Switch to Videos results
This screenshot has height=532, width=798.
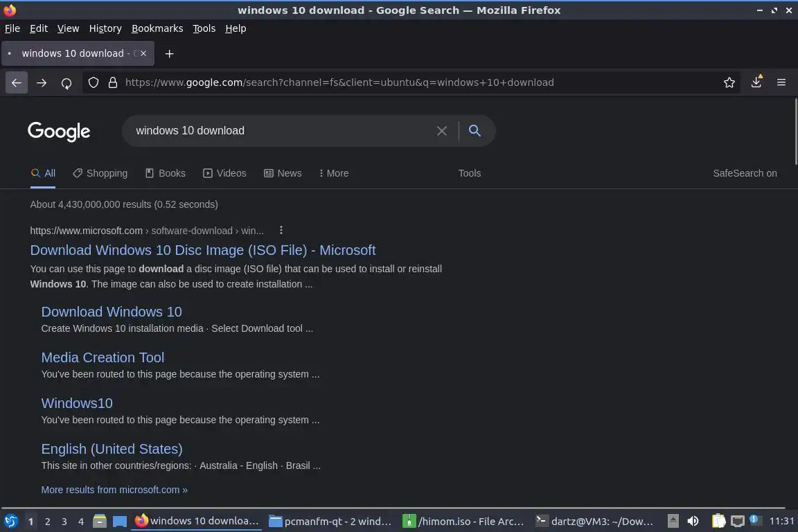224,173
